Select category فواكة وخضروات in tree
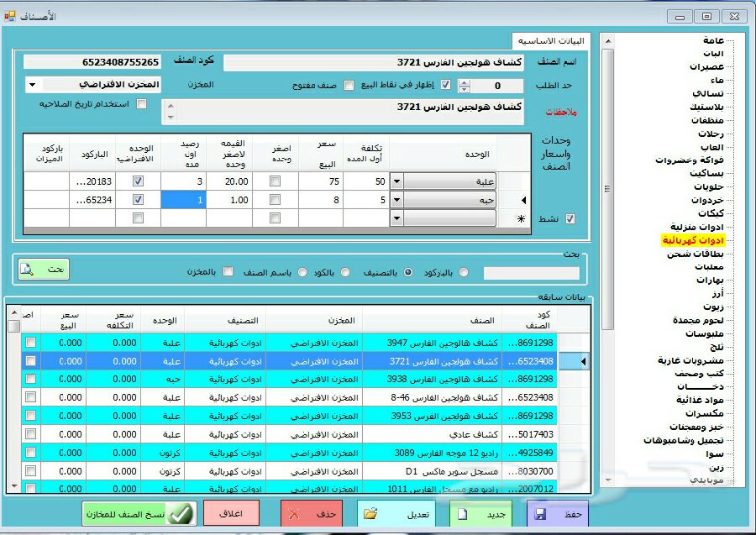The image size is (756, 535). 690,160
